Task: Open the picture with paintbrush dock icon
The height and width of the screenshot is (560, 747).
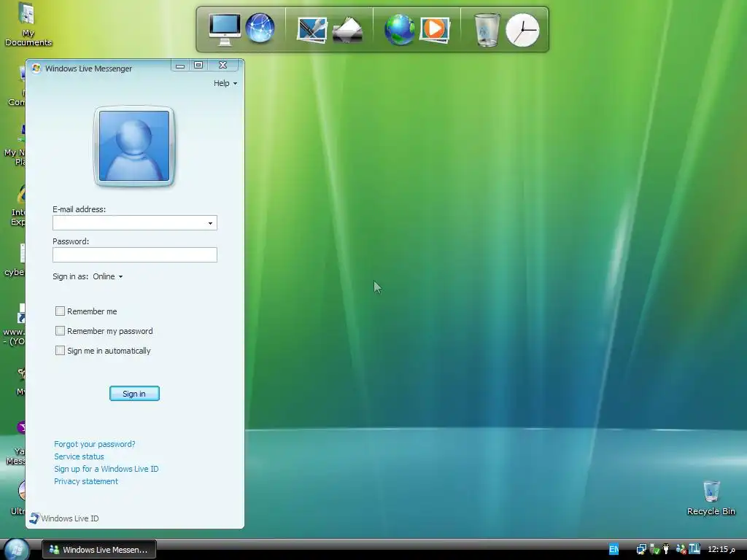Action: 312,29
